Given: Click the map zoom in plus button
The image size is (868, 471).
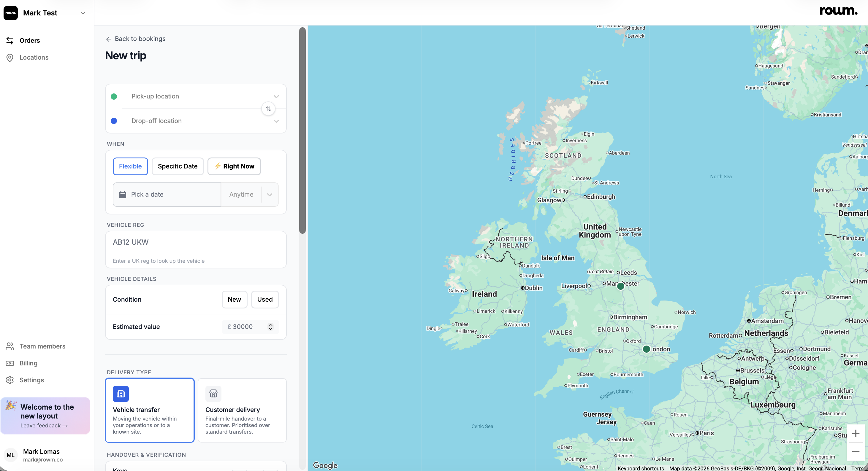Looking at the screenshot, I should [856, 433].
